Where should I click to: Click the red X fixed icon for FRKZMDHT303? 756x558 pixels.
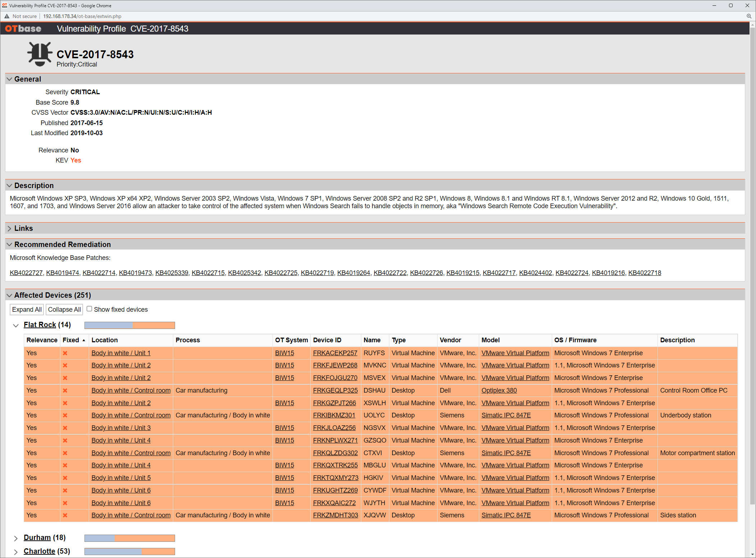(x=65, y=515)
